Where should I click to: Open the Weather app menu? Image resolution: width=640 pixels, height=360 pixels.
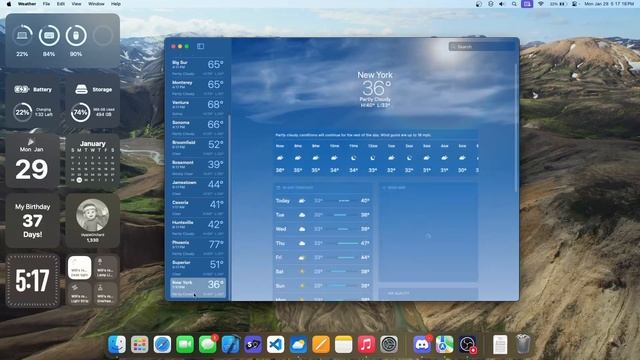[x=27, y=4]
